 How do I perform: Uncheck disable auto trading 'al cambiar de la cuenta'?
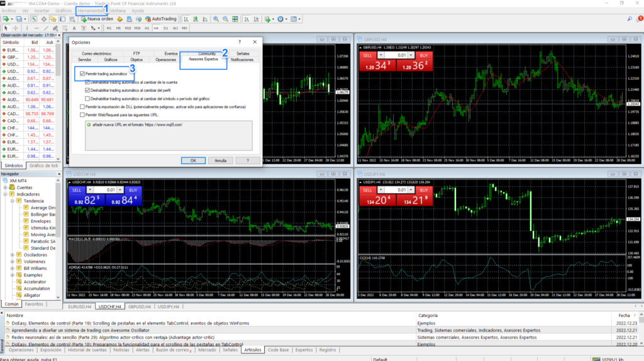click(x=87, y=82)
